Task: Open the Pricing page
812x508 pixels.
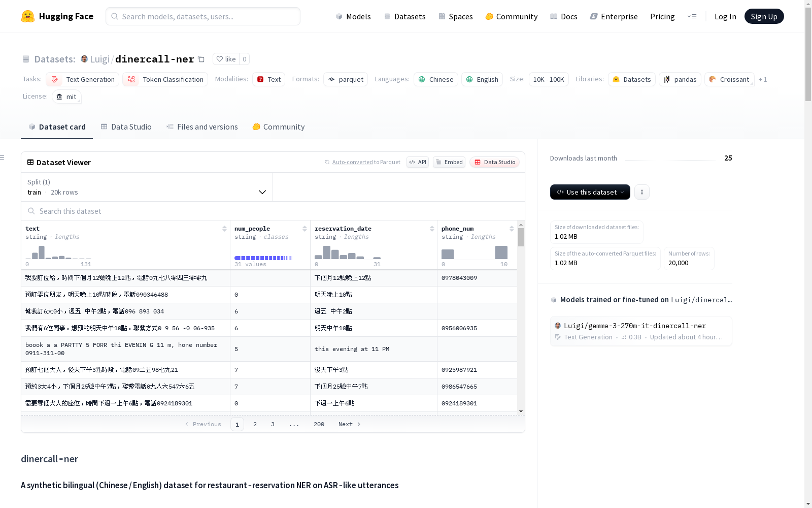Action: tap(662, 16)
